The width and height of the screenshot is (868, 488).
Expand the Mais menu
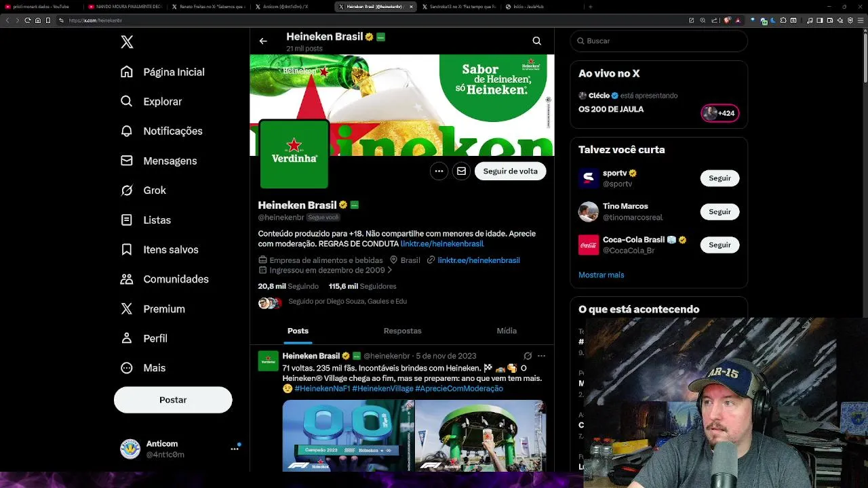pos(143,368)
